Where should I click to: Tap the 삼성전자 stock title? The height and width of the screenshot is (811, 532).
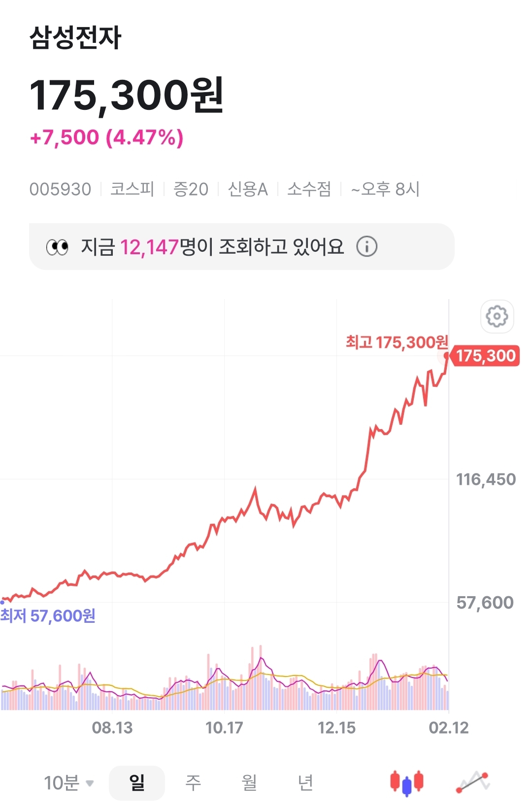tap(75, 38)
